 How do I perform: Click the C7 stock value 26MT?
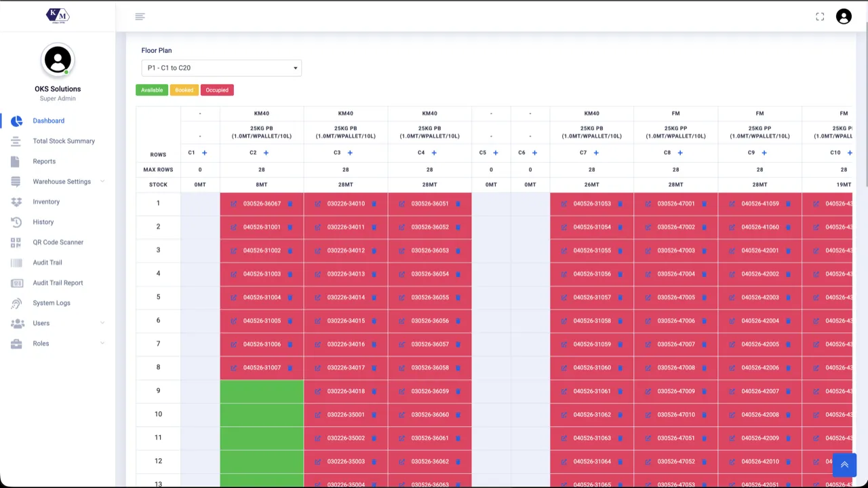[592, 185]
